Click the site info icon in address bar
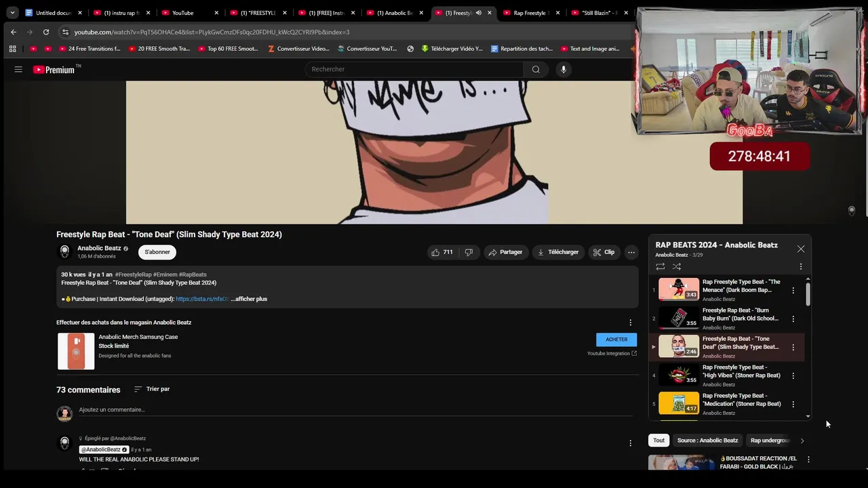The image size is (868, 488). 65,32
